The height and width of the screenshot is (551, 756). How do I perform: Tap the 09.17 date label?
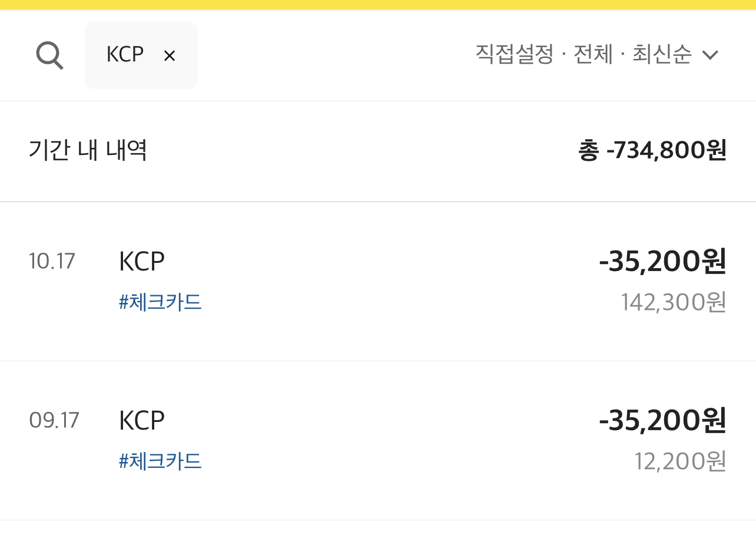tap(54, 420)
